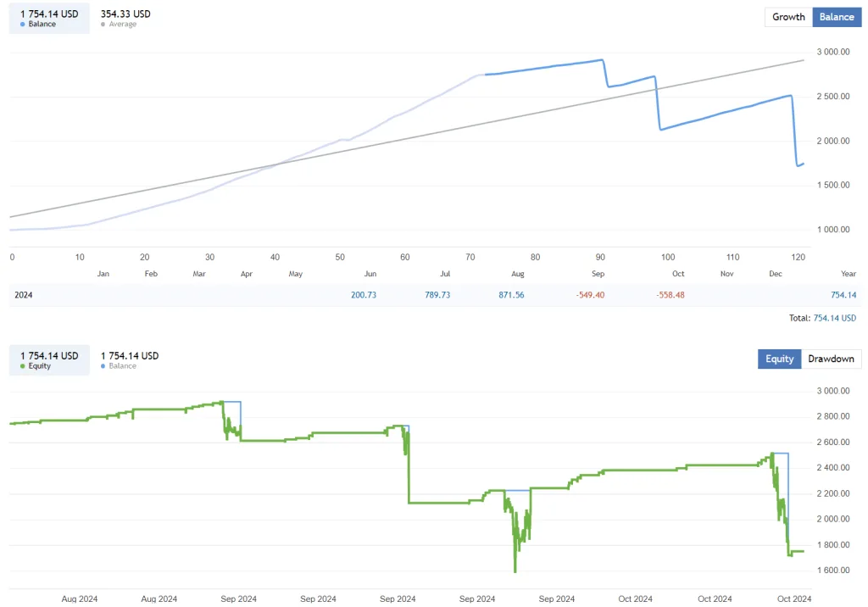868x607 pixels.
Task: Select the Balance tab on top chart
Action: click(x=836, y=17)
